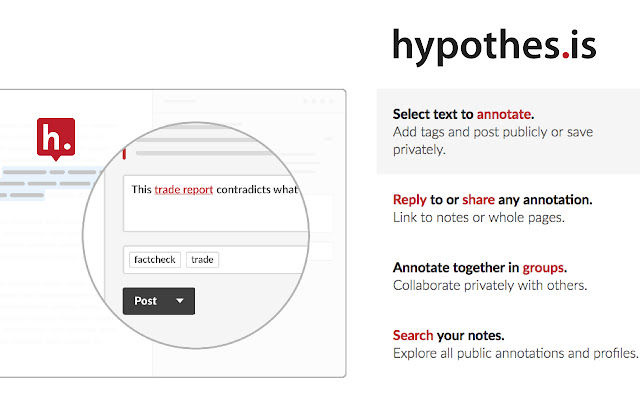
Task: Click the red Hypothesis speech-bubble icon
Action: tap(56, 138)
